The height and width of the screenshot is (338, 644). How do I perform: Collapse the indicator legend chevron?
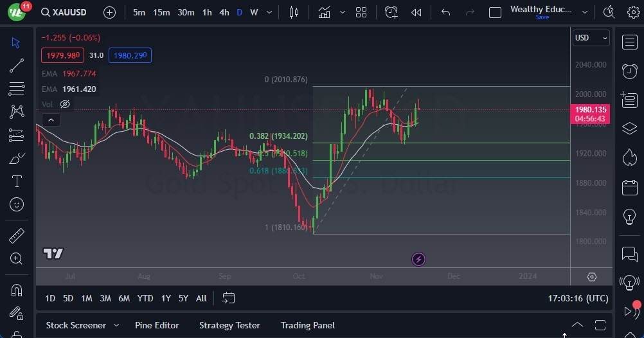coord(50,120)
